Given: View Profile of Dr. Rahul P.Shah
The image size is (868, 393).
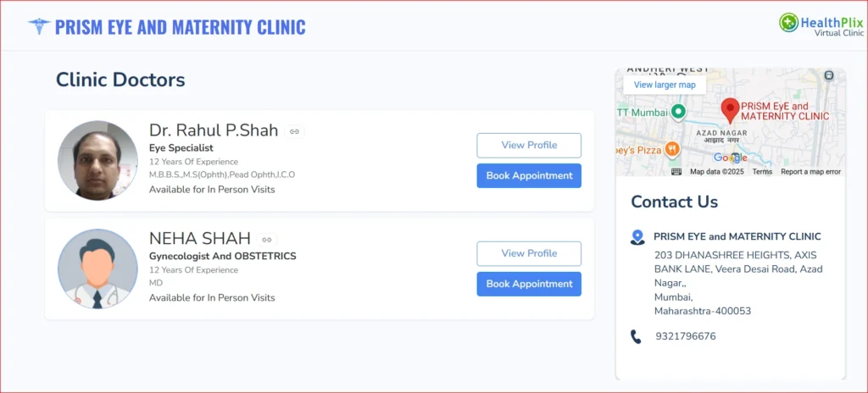Looking at the screenshot, I should coord(529,146).
